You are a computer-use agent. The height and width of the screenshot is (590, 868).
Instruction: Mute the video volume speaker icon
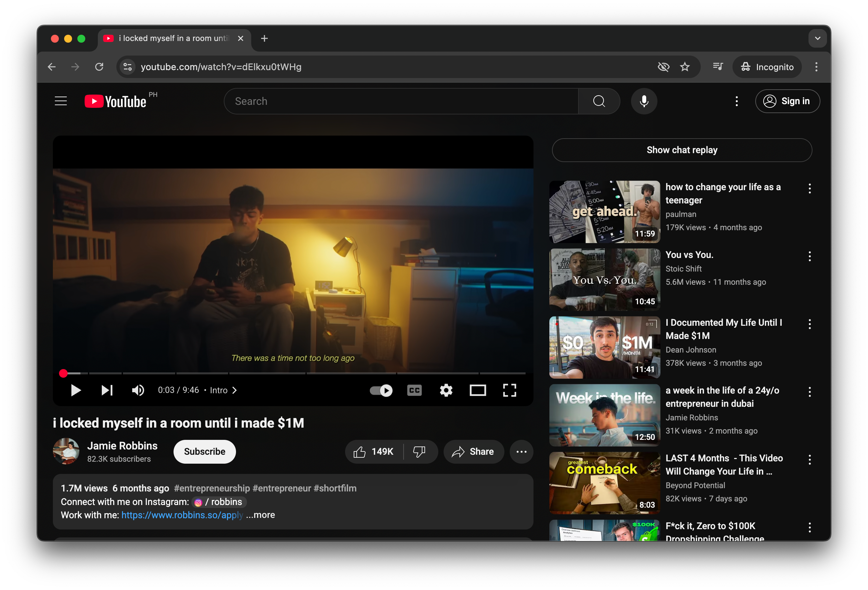tap(138, 390)
